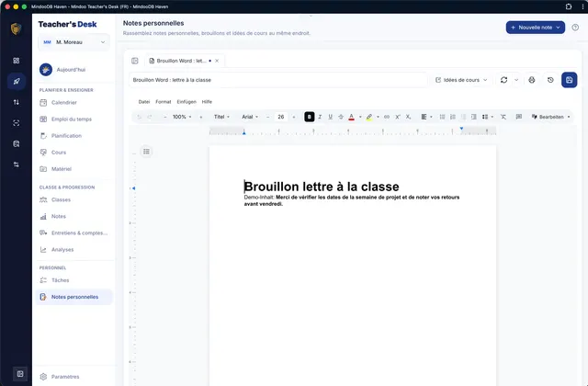Toggle the document outline icon beside page
Image resolution: width=588 pixels, height=386 pixels.
click(x=146, y=152)
